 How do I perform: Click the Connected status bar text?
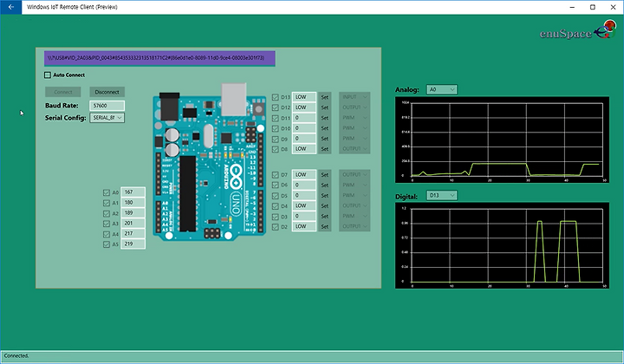(16, 355)
